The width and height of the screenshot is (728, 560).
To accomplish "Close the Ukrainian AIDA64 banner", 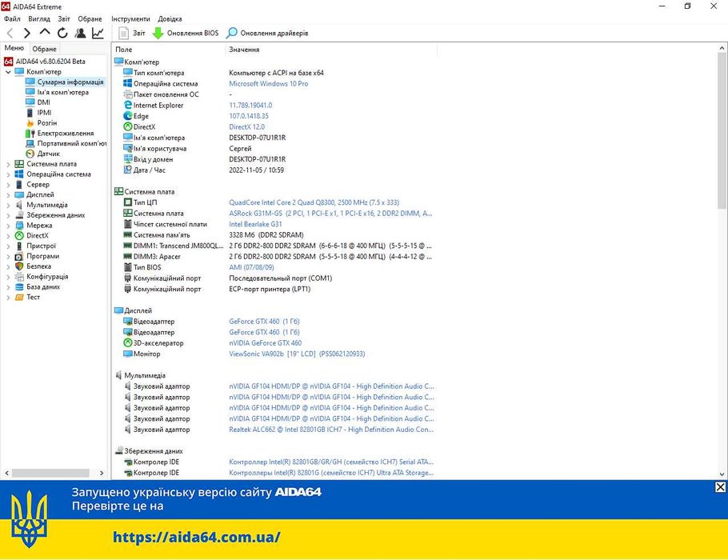I will tap(720, 486).
